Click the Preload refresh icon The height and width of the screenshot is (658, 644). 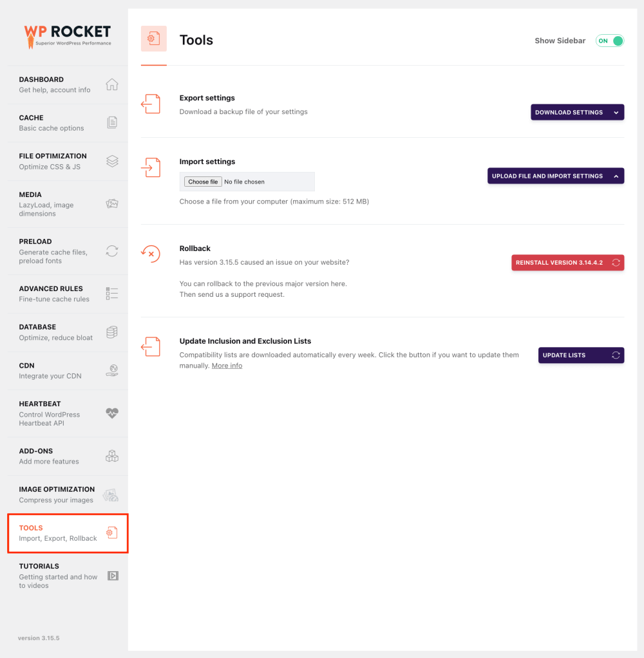coord(112,251)
